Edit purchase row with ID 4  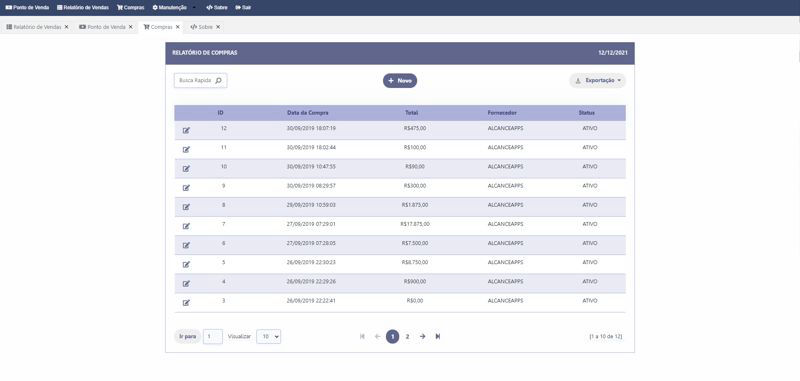pos(186,284)
